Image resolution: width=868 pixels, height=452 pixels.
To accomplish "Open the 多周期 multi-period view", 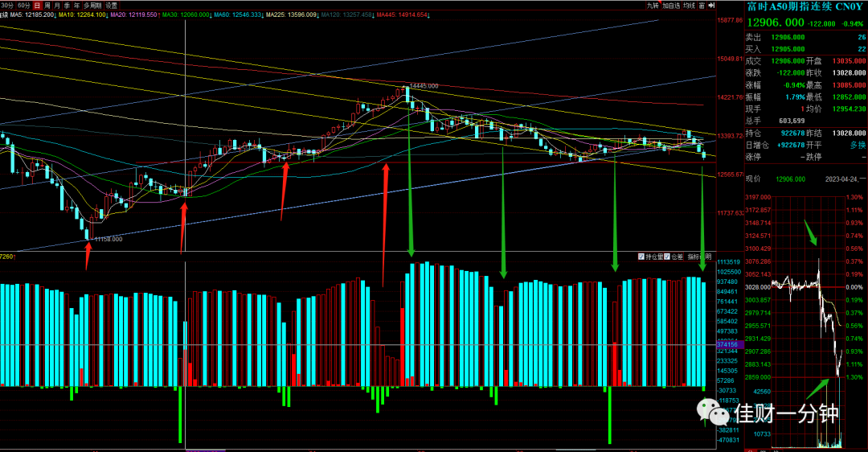I will 92,6.
